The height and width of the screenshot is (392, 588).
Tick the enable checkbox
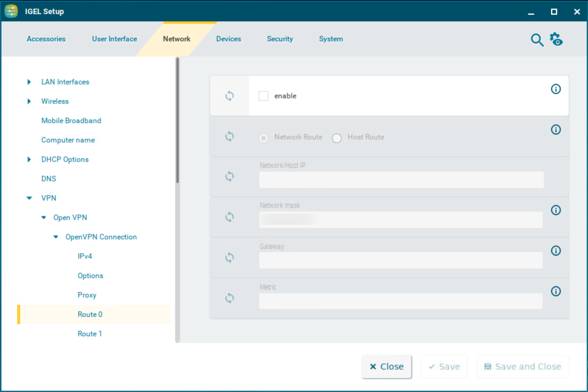(264, 96)
